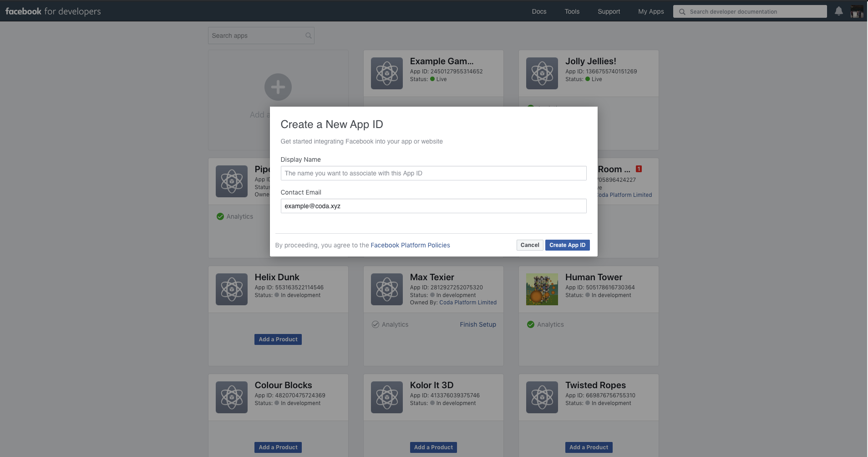Click the Analytics checkmark under Human Tower

click(530, 324)
